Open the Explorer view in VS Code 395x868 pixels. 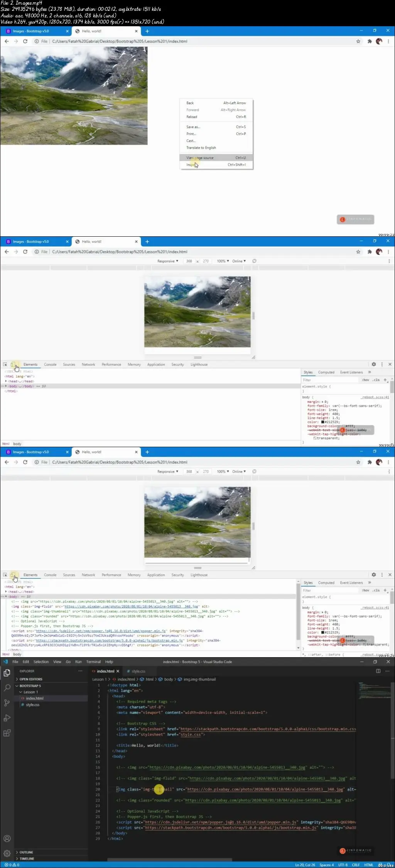7,673
